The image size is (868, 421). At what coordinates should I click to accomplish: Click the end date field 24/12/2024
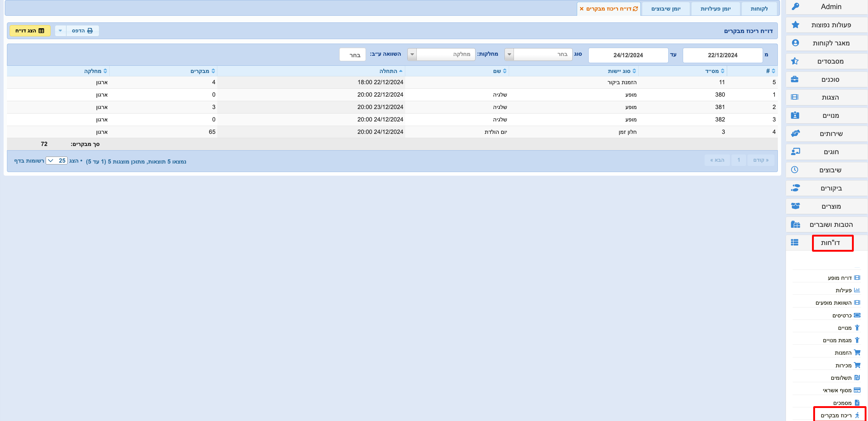pyautogui.click(x=628, y=55)
